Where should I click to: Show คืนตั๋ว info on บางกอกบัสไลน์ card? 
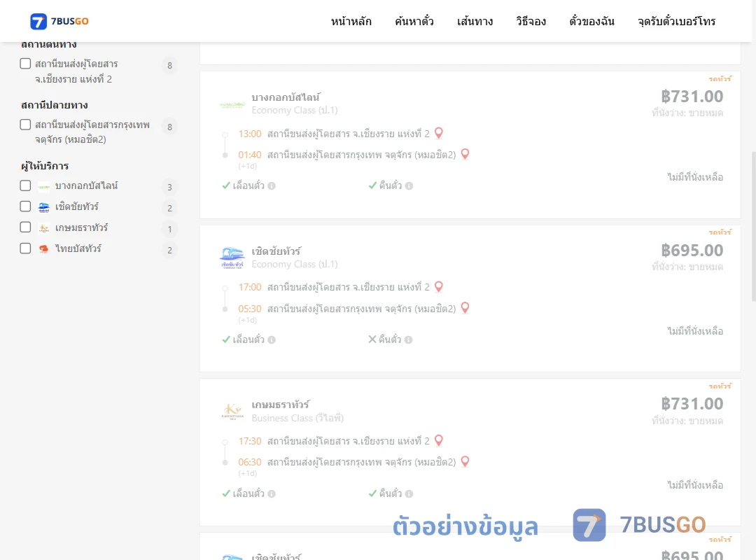(409, 185)
